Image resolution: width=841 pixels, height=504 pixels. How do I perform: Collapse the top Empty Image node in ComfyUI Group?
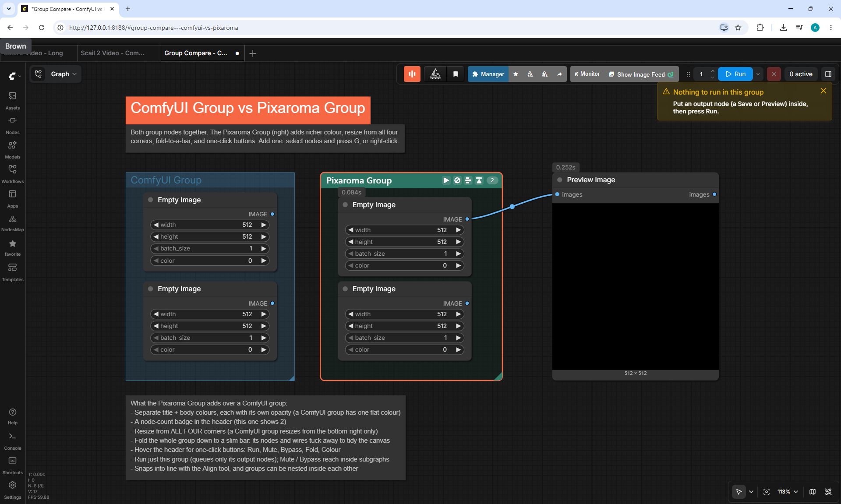coord(151,200)
